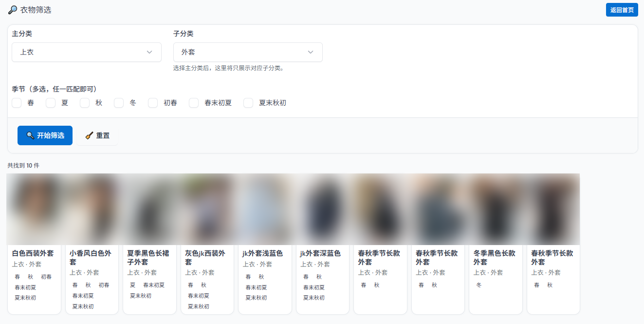The height and width of the screenshot is (324, 644).
Task: Check the 夏 season filter
Action: [50, 103]
